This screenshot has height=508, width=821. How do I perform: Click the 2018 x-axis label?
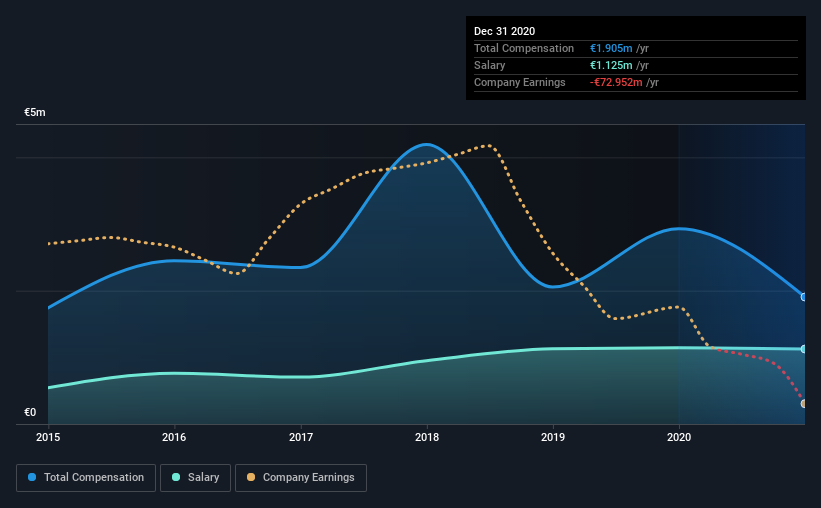click(x=427, y=437)
